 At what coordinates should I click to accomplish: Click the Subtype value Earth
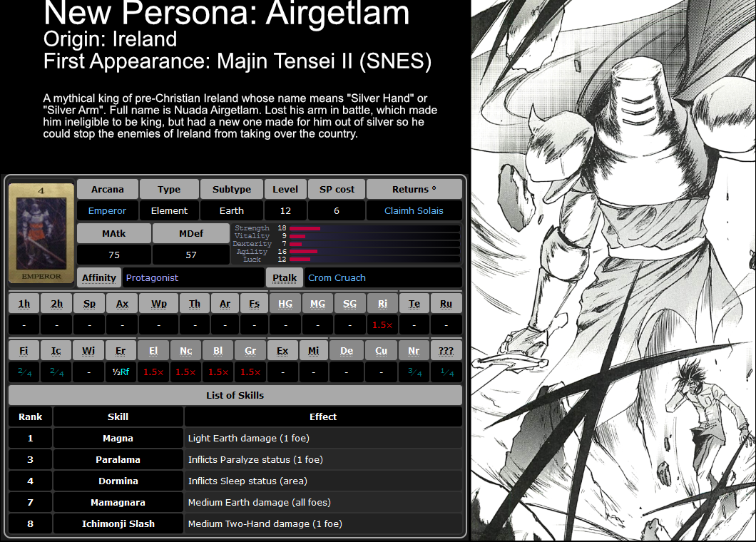coord(231,210)
